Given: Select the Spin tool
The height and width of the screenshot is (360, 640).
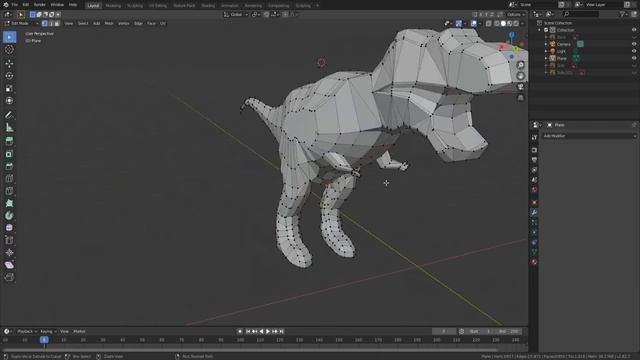Looking at the screenshot, I should [x=9, y=216].
